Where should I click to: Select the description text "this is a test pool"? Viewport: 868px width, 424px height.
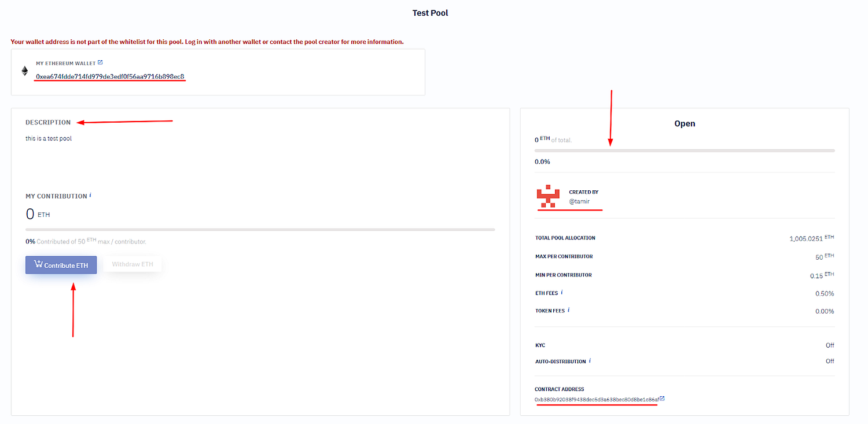(49, 139)
